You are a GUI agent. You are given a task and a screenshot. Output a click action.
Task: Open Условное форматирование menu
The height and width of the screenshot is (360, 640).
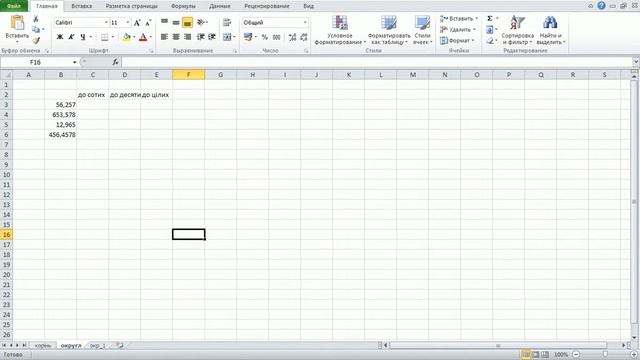(340, 30)
